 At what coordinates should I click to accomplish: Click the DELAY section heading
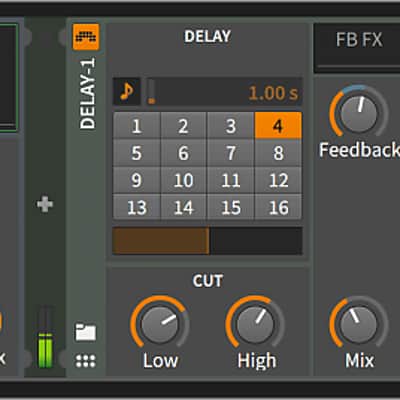pyautogui.click(x=207, y=36)
